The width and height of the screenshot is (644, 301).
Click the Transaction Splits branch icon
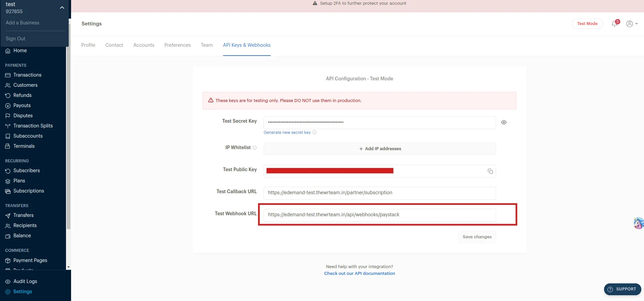[8, 126]
